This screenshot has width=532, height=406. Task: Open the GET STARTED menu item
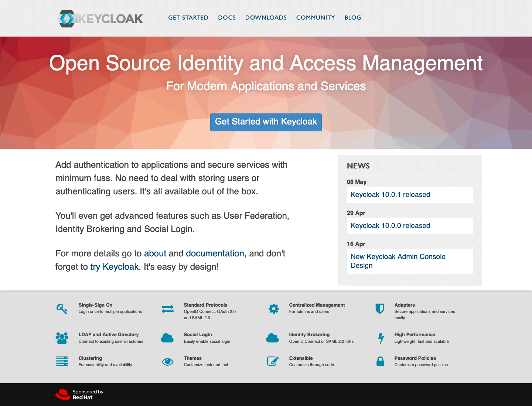pyautogui.click(x=188, y=17)
